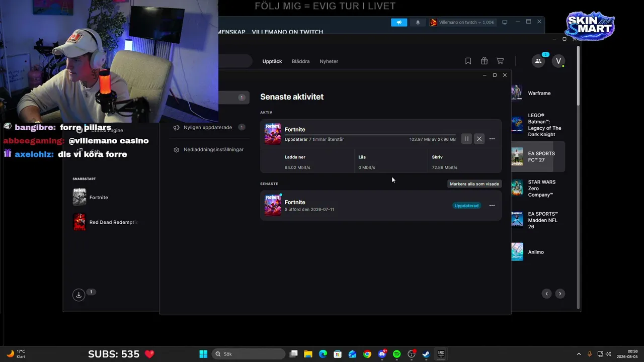This screenshot has height=362, width=644.
Task: Open File Explorer from the taskbar
Action: click(308, 354)
